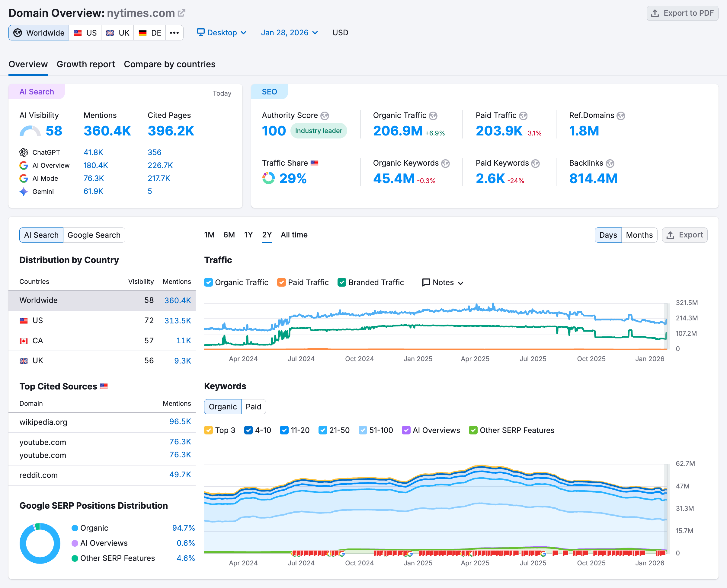Viewport: 727px width, 588px height.
Task: Click the blue Organic legend dot
Action: (x=75, y=528)
